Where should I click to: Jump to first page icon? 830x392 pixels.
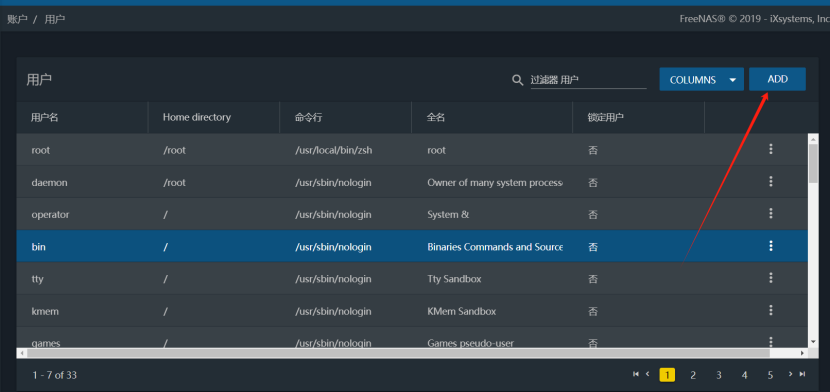636,374
